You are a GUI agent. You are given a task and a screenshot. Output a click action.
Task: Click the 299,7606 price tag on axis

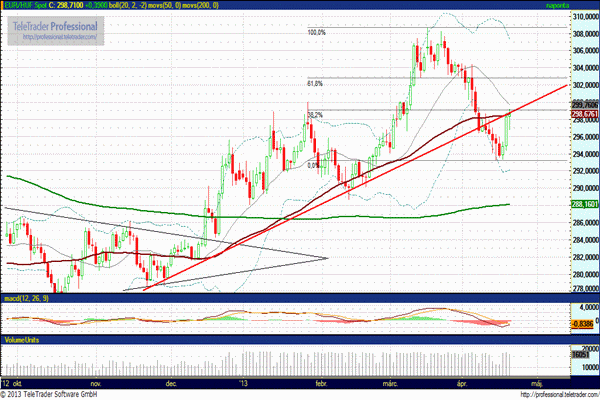coord(584,105)
